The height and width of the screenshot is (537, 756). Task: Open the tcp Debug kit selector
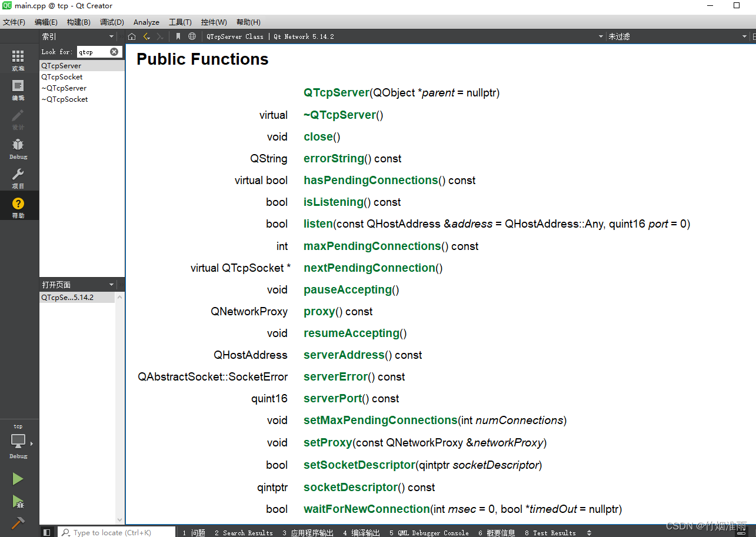pyautogui.click(x=18, y=442)
